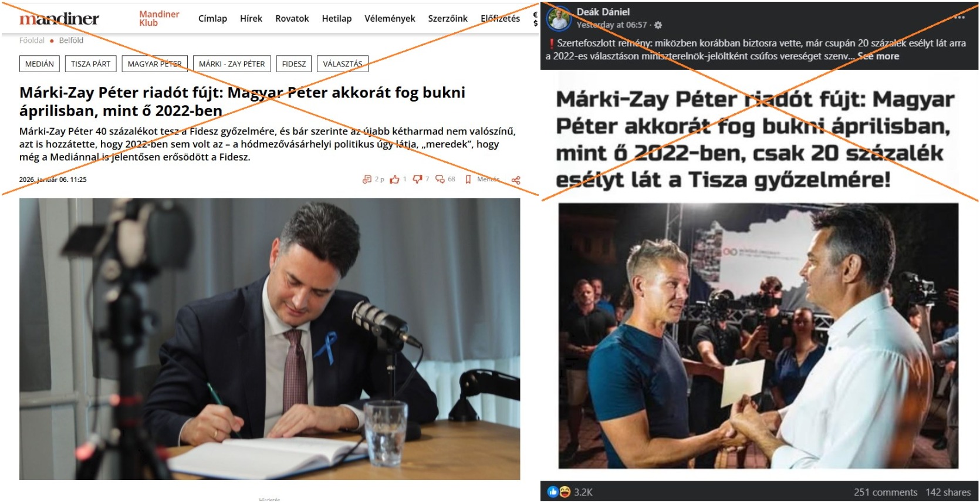Image resolution: width=980 pixels, height=503 pixels.
Task: Expand post text with See more
Action: 878,56
